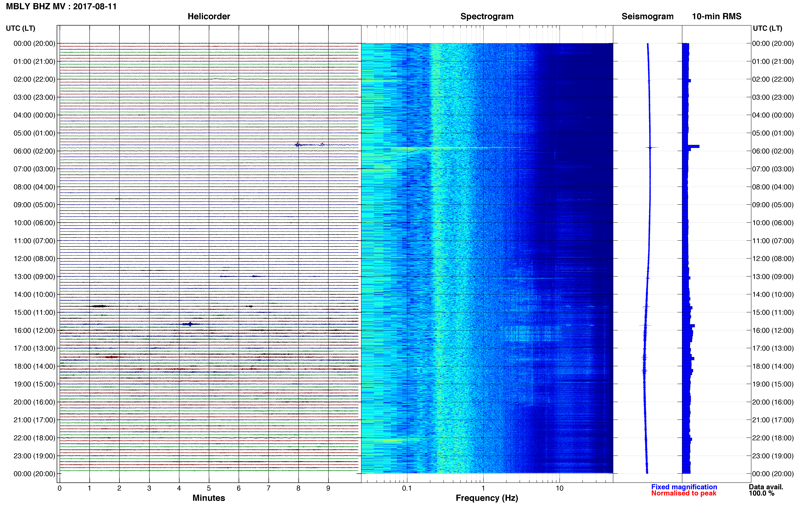Select "06:00 (02:00)" on the left time axis

tap(34, 151)
